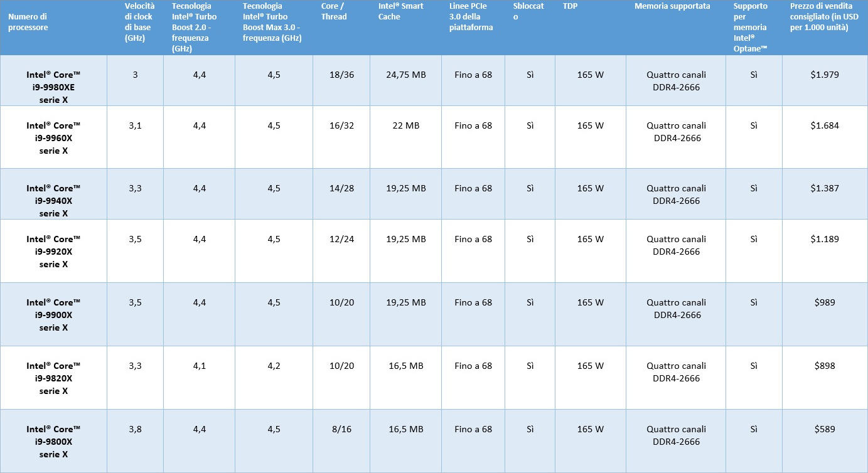The width and height of the screenshot is (868, 473).
Task: Select the Intel Core i9-9940X processor name
Action: click(x=53, y=201)
